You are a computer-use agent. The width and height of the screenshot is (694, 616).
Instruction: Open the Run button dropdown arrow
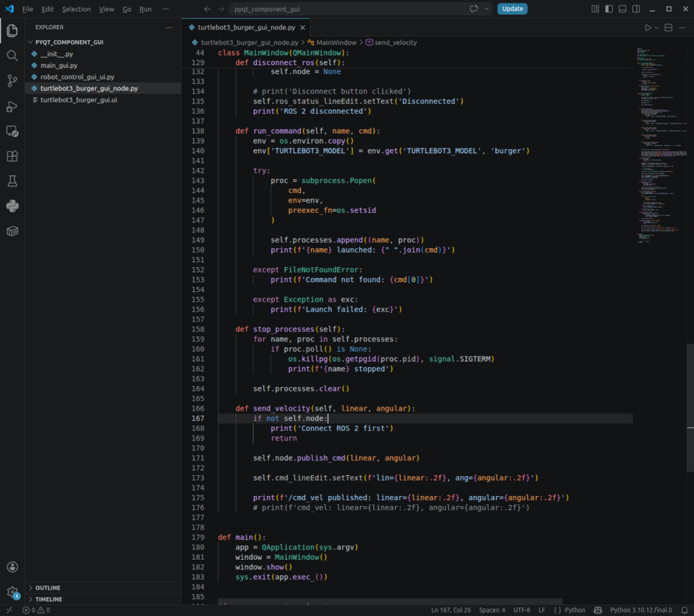656,27
